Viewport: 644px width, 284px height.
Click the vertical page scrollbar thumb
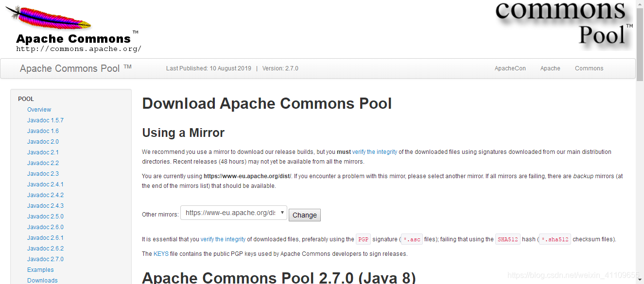[x=640, y=45]
